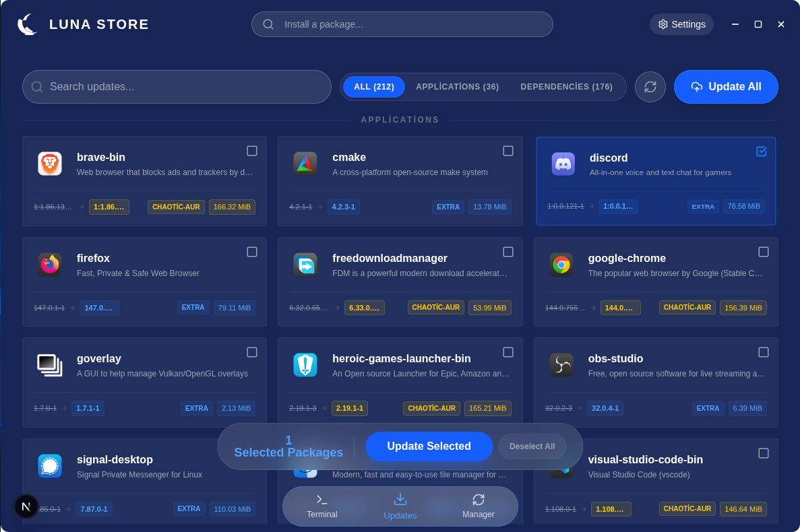The height and width of the screenshot is (532, 800).
Task: Click the heroic-games-launcher shield icon
Action: point(305,365)
